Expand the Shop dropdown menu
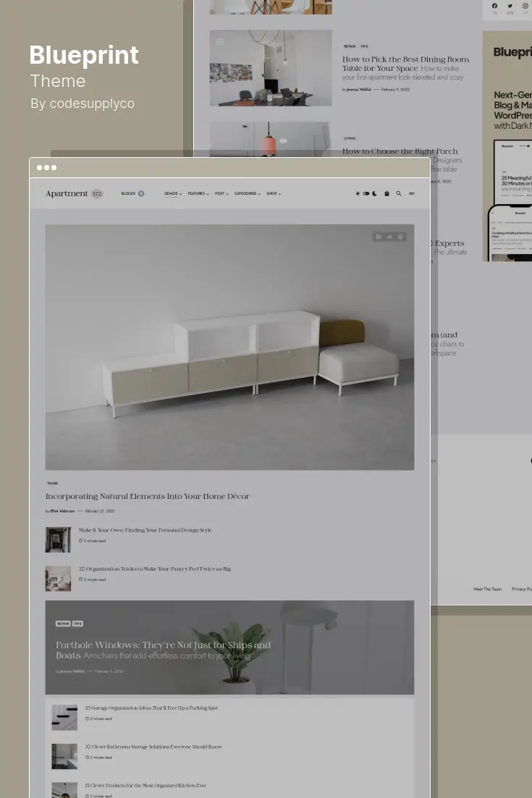 pos(274,193)
